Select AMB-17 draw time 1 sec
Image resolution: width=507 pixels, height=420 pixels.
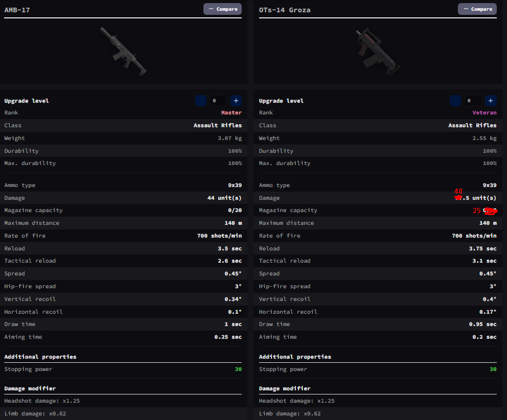[233, 324]
